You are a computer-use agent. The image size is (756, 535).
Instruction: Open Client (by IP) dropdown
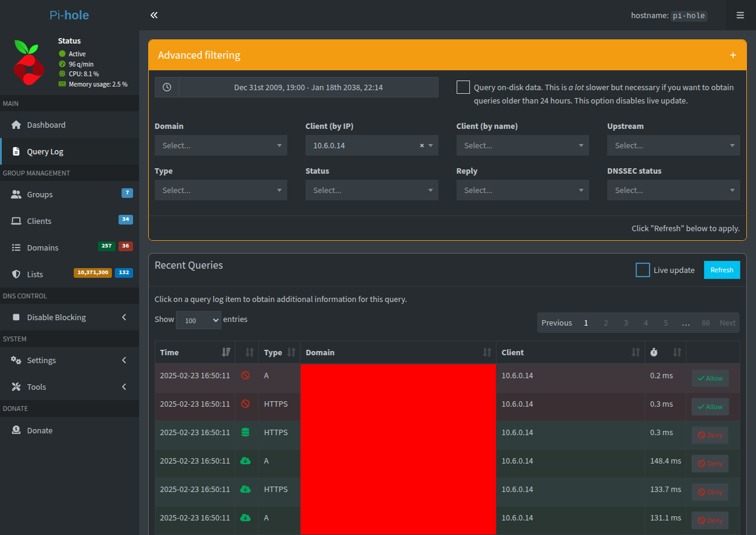372,145
